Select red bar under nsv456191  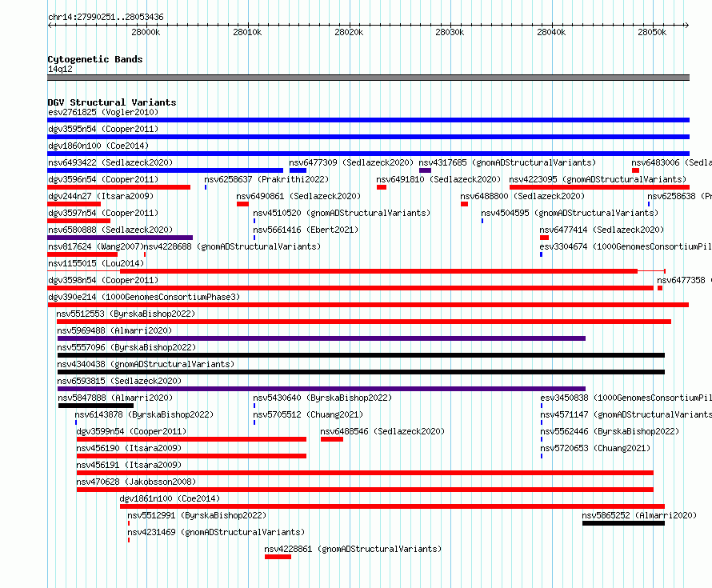pyautogui.click(x=365, y=473)
